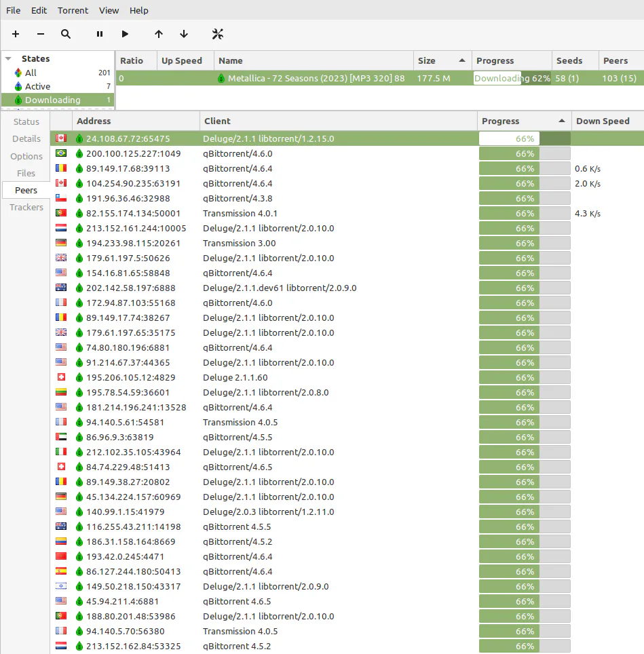Switch to the Options tab
This screenshot has height=654, width=644.
click(x=26, y=156)
